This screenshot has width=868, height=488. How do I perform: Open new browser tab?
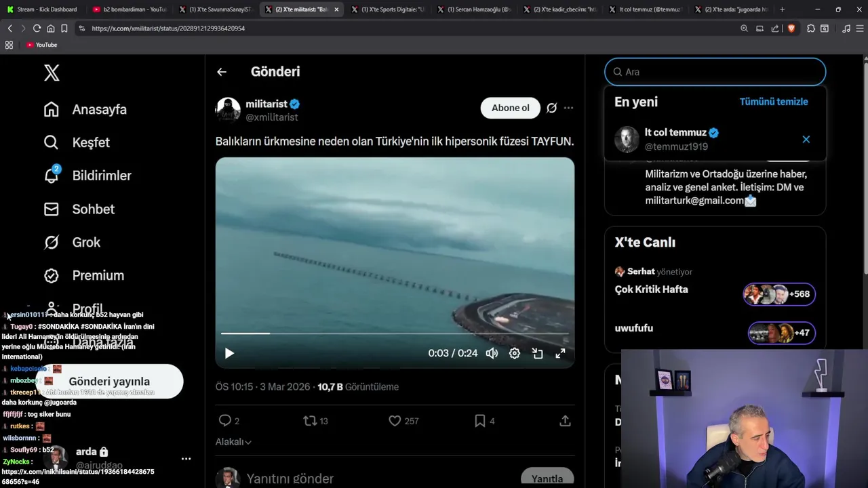pyautogui.click(x=782, y=9)
